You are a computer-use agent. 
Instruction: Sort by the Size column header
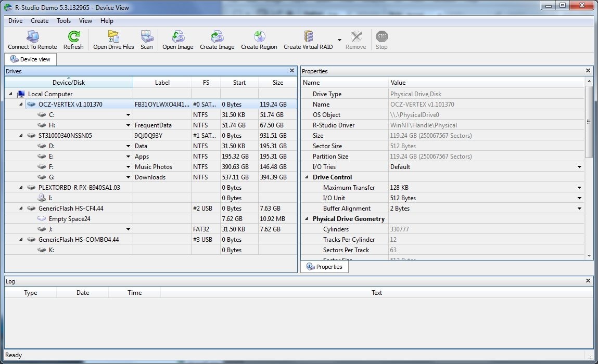click(277, 82)
